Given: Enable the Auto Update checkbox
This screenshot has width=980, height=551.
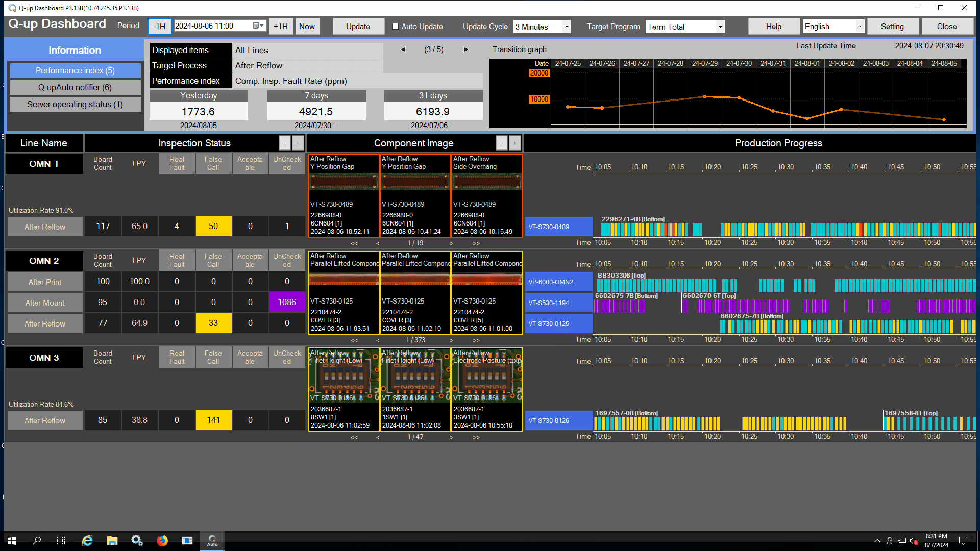Looking at the screenshot, I should [395, 27].
